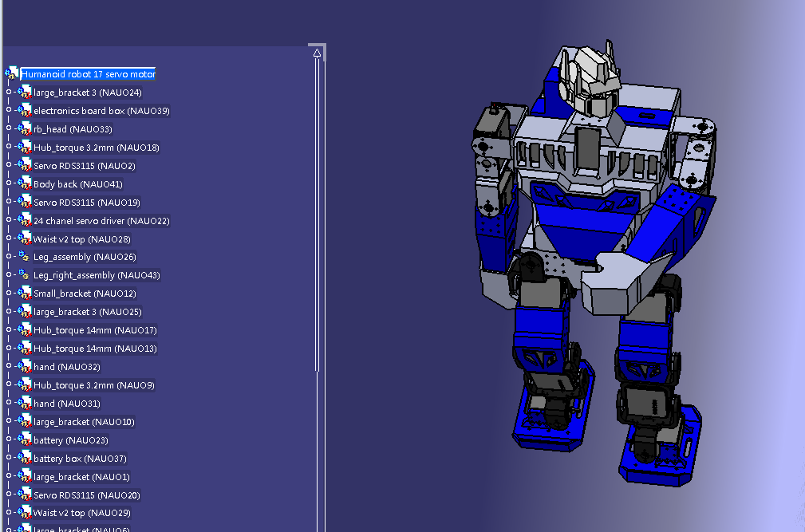805x532 pixels.
Task: Select hand (NAUO32) in the tree
Action: point(66,367)
